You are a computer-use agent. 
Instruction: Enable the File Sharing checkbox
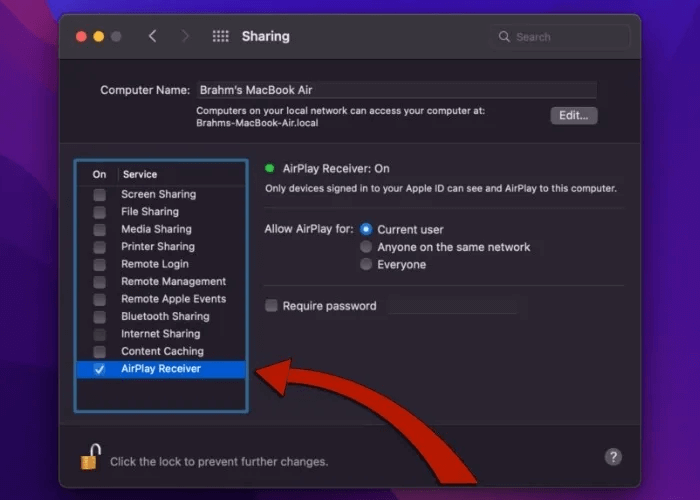click(100, 212)
